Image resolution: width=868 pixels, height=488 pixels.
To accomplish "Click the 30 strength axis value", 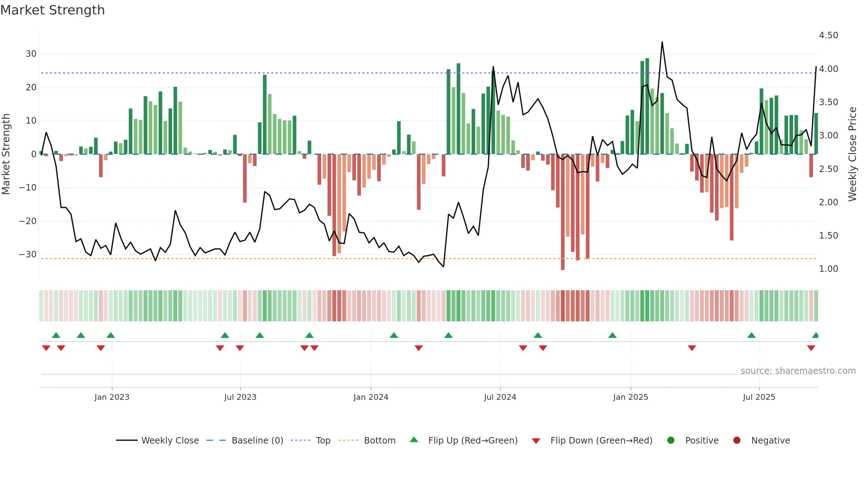I will [x=31, y=54].
